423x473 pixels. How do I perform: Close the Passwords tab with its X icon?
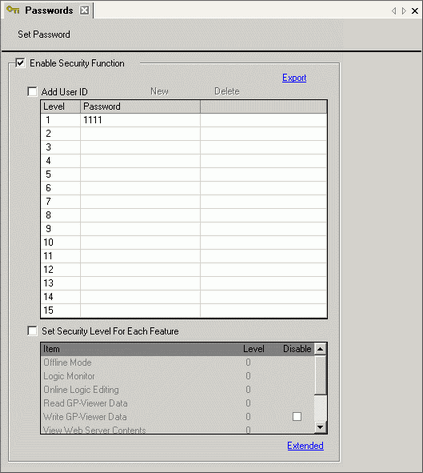(x=85, y=10)
